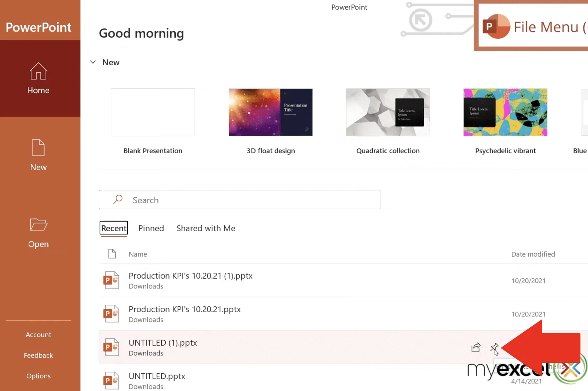Choose the Quadratic collection template
This screenshot has width=588, height=391.
388,112
